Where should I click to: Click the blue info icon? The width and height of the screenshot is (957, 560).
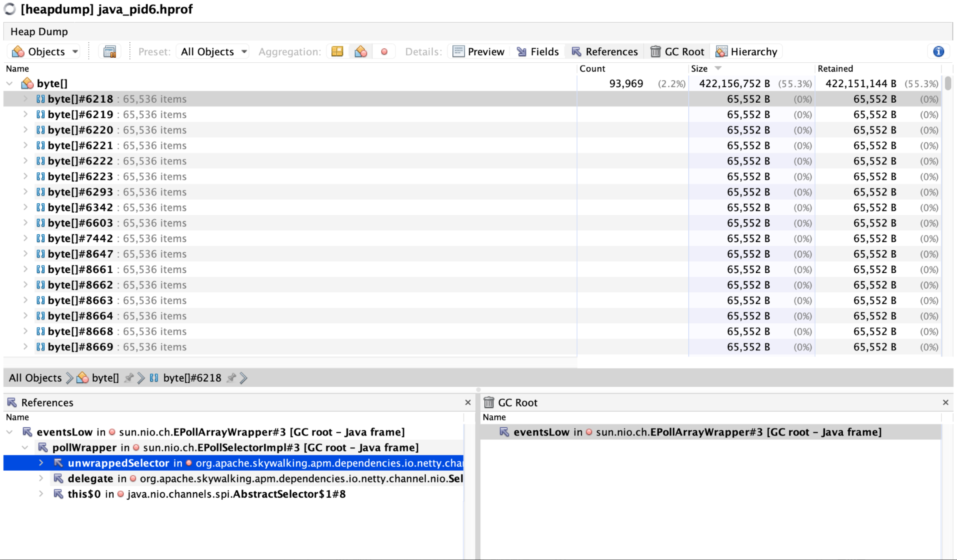coord(938,52)
